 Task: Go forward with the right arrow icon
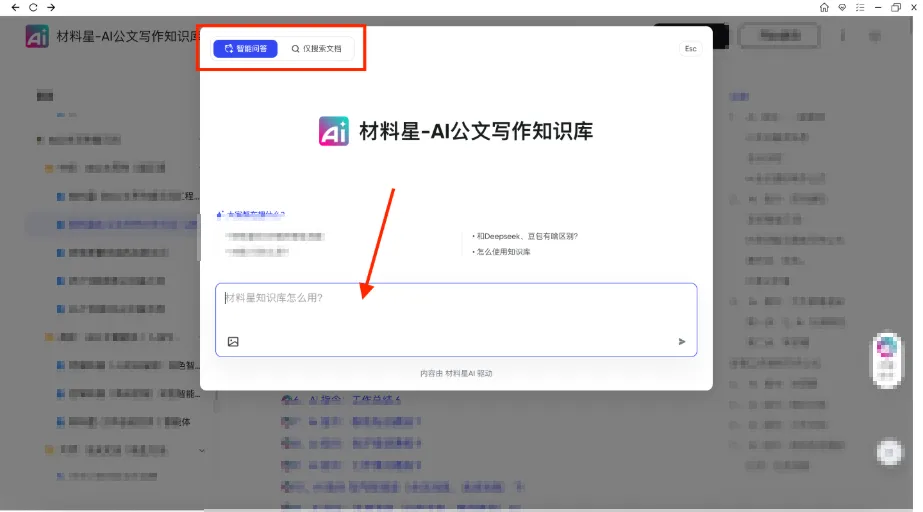tap(51, 8)
